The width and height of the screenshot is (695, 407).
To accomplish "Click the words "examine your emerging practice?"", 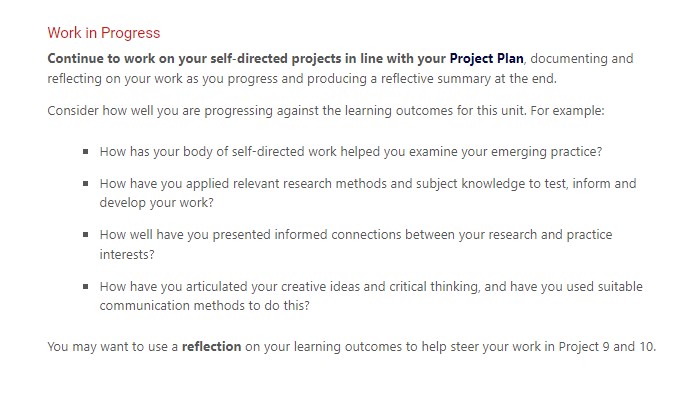I will pos(503,152).
